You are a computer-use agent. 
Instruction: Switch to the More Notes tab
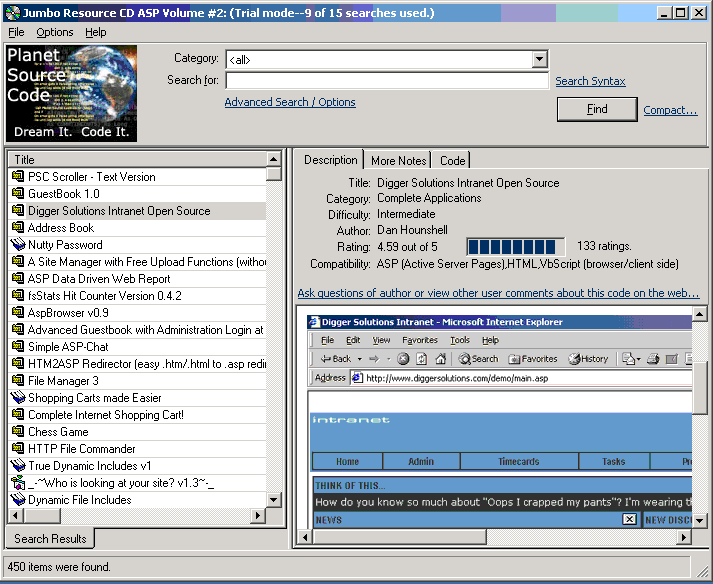click(x=398, y=161)
